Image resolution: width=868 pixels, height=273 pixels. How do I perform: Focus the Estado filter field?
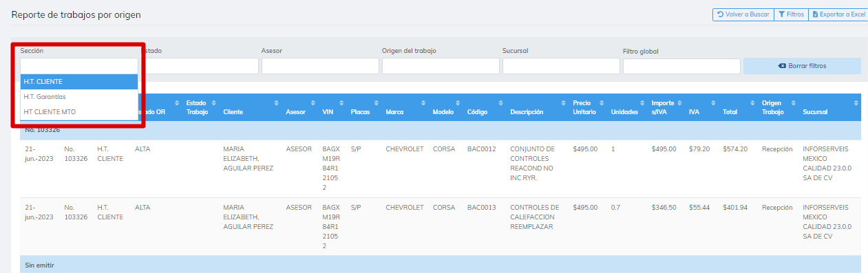200,66
